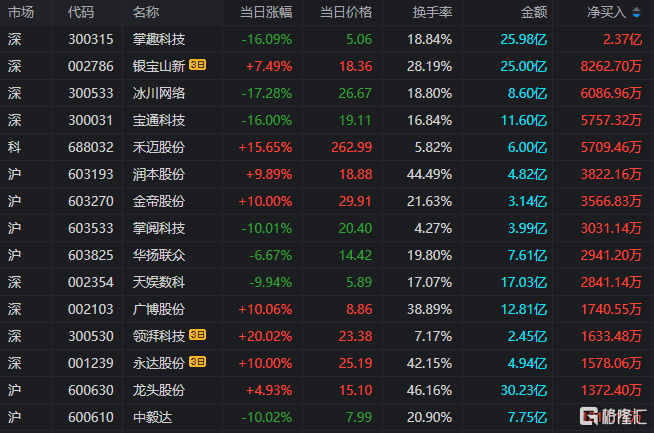Click the 名称 column header

[146, 13]
